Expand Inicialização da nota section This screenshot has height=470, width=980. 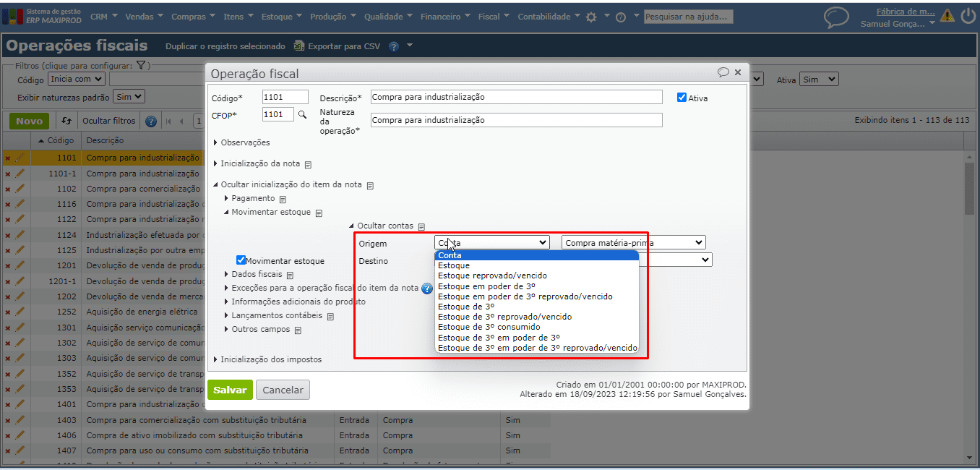[x=257, y=163]
